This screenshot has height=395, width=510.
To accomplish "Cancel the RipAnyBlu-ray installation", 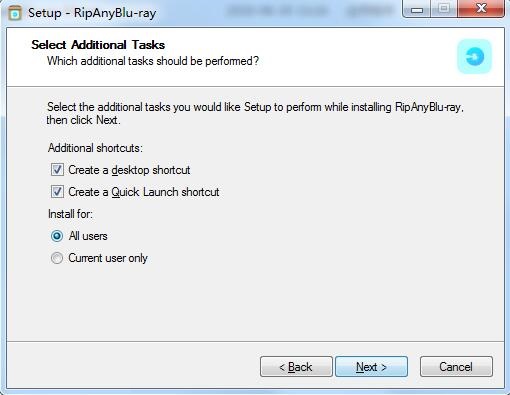I will pos(456,367).
